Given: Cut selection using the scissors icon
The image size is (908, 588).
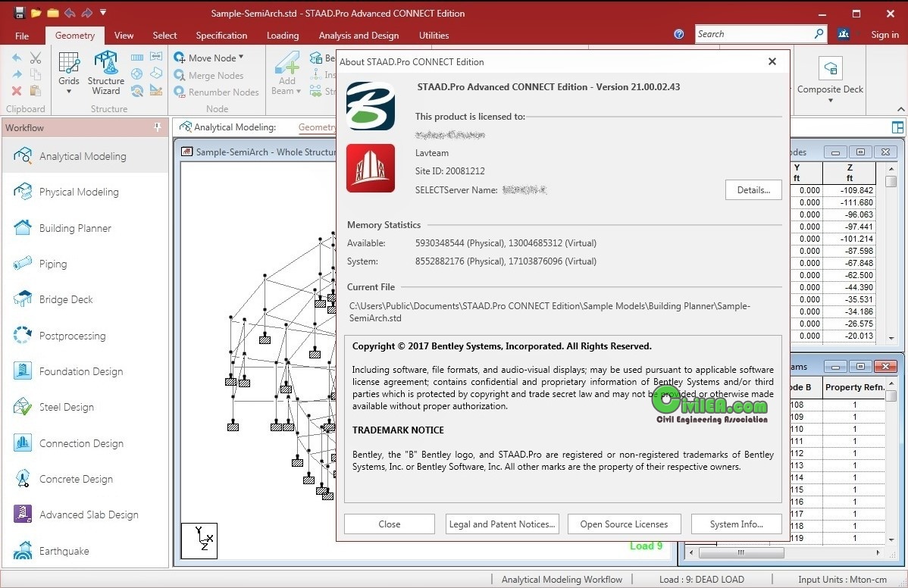Looking at the screenshot, I should [x=36, y=58].
